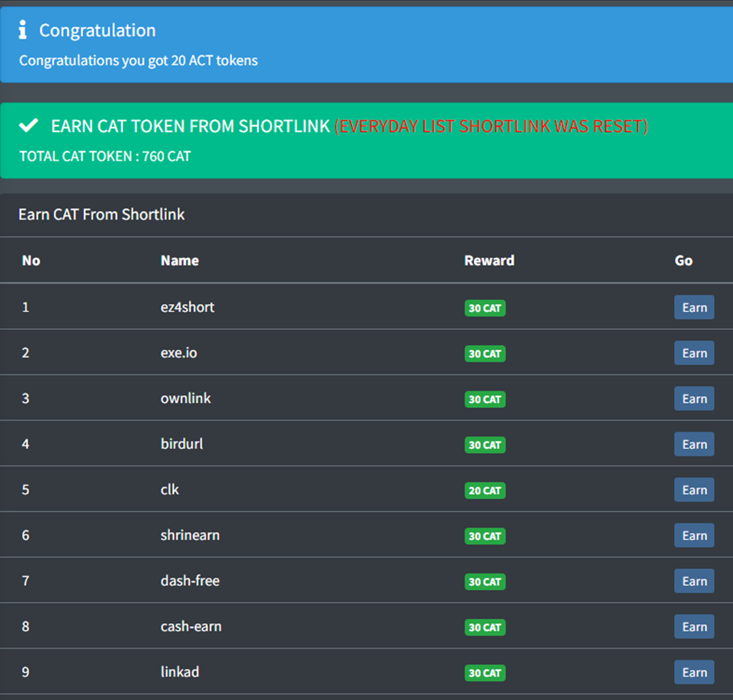Click the 'Name' column header

point(180,261)
